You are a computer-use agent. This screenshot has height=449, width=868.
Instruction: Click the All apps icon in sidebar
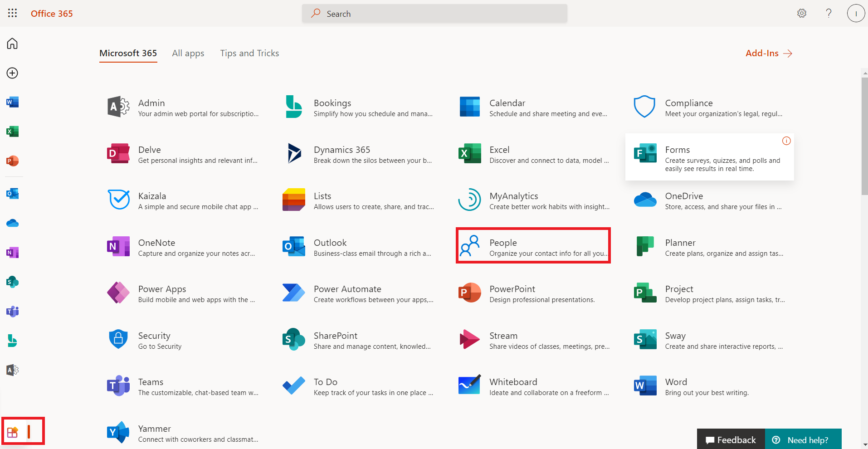point(13,432)
